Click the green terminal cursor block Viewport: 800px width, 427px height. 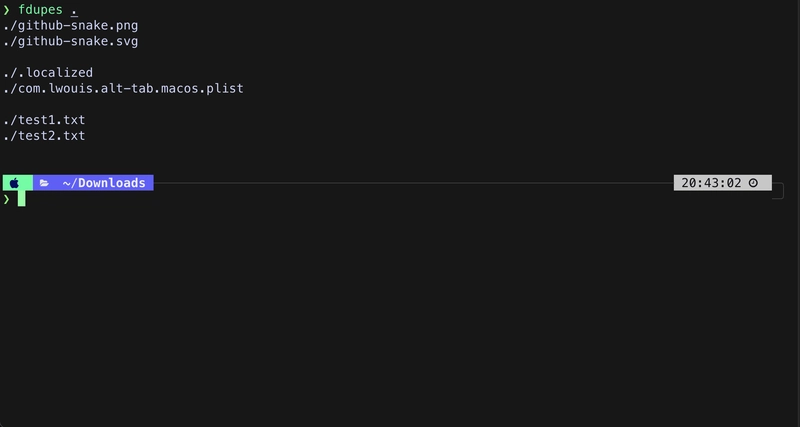click(21, 199)
